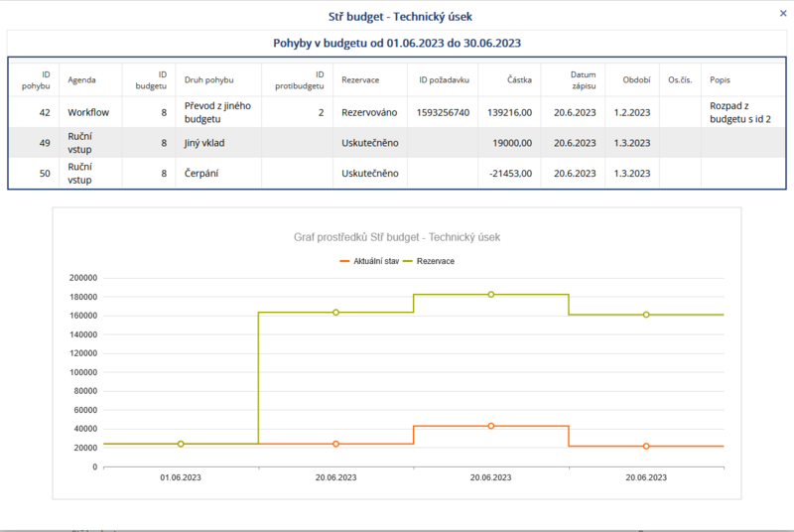This screenshot has width=794, height=532.
Task: Click amount 19000,00
Action: click(512, 143)
